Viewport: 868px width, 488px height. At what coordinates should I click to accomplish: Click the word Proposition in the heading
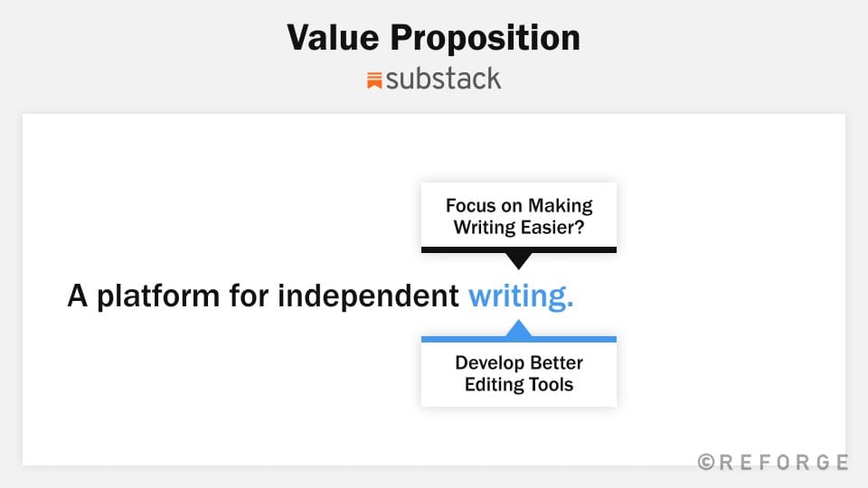click(485, 38)
